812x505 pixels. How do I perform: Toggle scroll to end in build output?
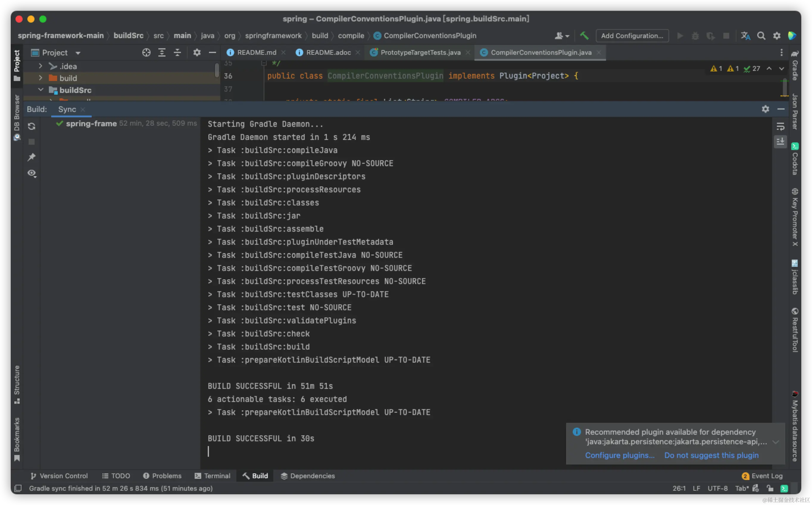click(780, 142)
